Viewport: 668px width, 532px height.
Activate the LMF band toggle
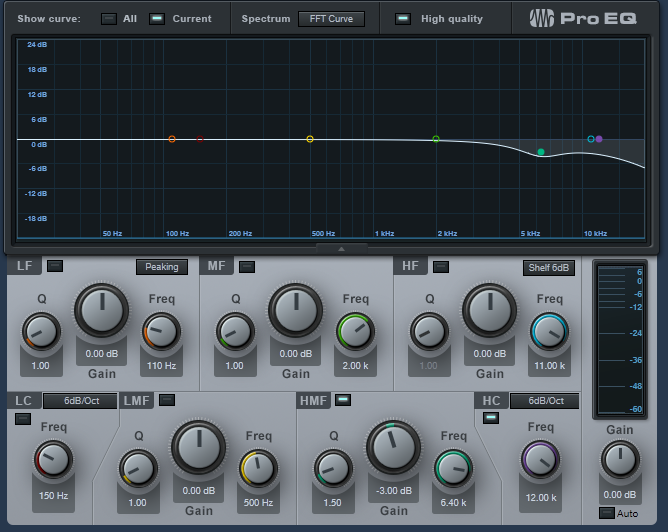pyautogui.click(x=167, y=400)
